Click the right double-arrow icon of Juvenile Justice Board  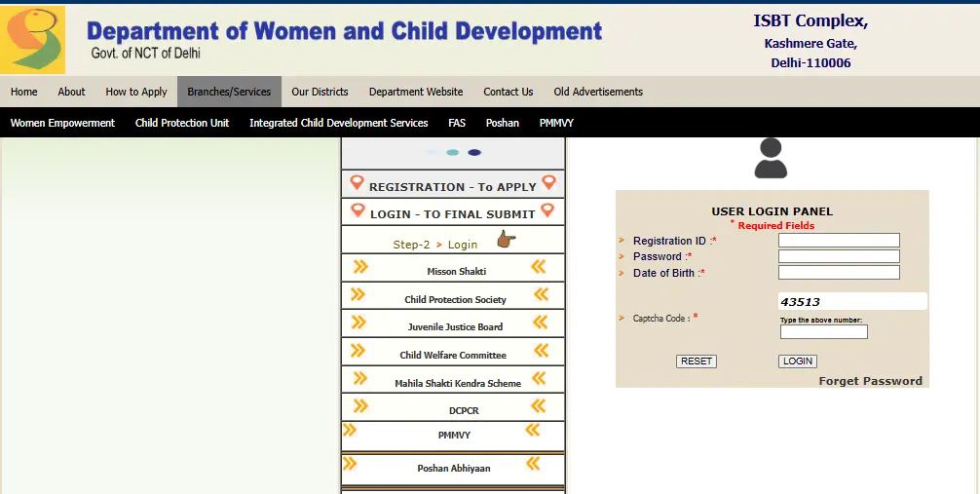(x=540, y=323)
